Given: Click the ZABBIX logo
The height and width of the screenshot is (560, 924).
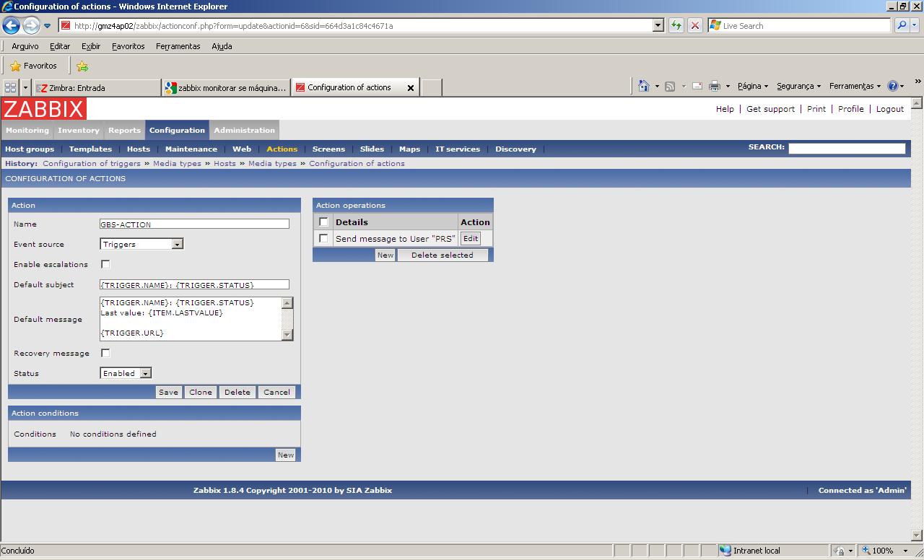Looking at the screenshot, I should pos(43,109).
